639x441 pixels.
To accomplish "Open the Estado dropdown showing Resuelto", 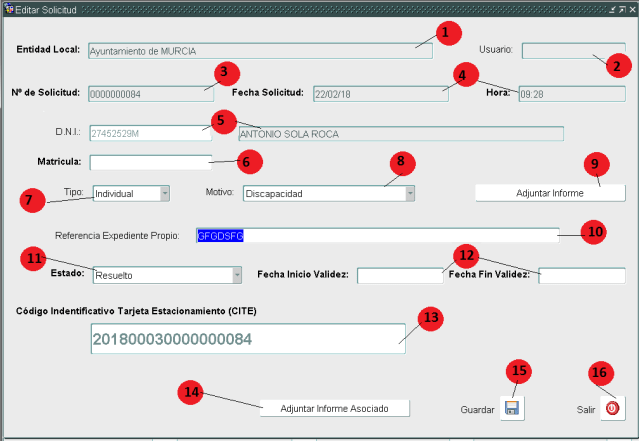I will [166, 275].
